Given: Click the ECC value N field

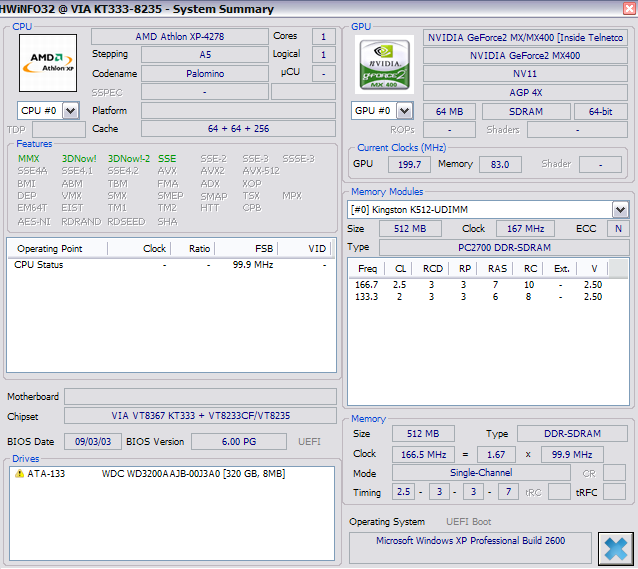Looking at the screenshot, I should coord(618,229).
